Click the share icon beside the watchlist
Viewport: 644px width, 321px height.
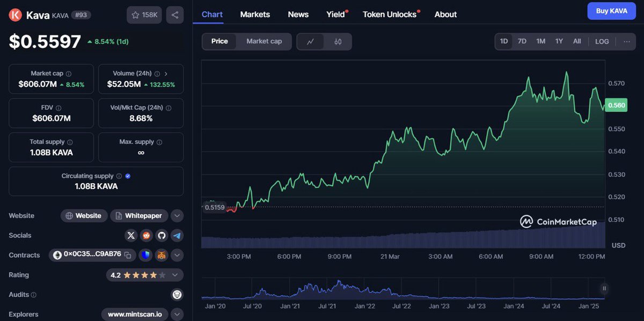point(175,15)
